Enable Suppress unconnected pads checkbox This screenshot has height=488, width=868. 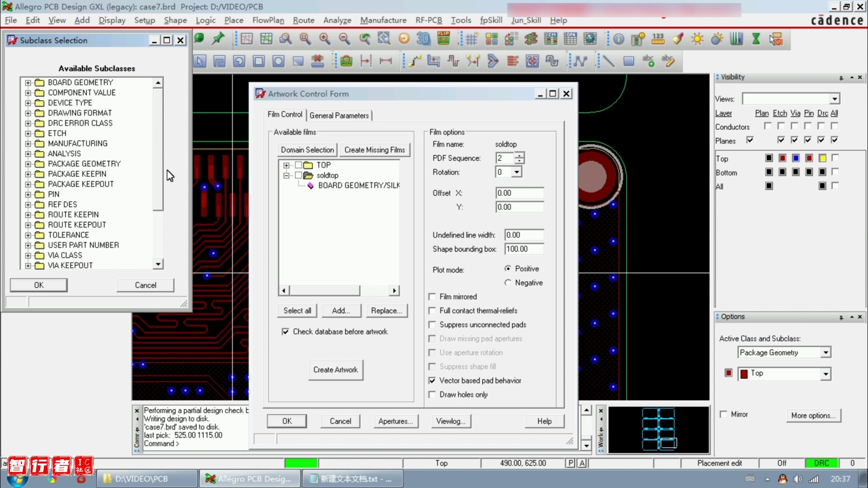(432, 325)
